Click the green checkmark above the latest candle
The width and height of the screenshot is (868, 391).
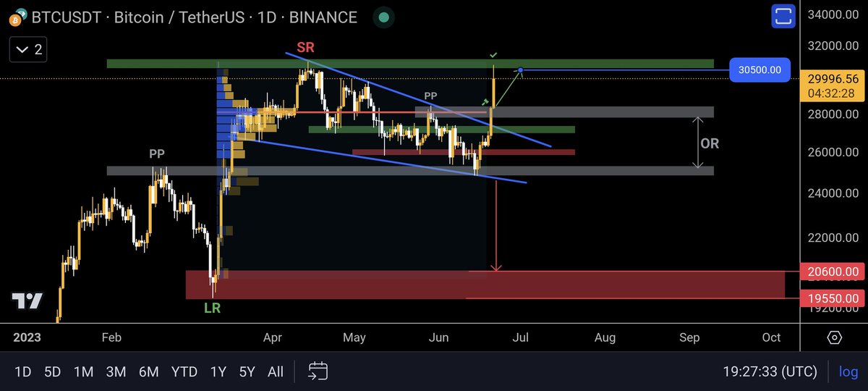coord(493,54)
